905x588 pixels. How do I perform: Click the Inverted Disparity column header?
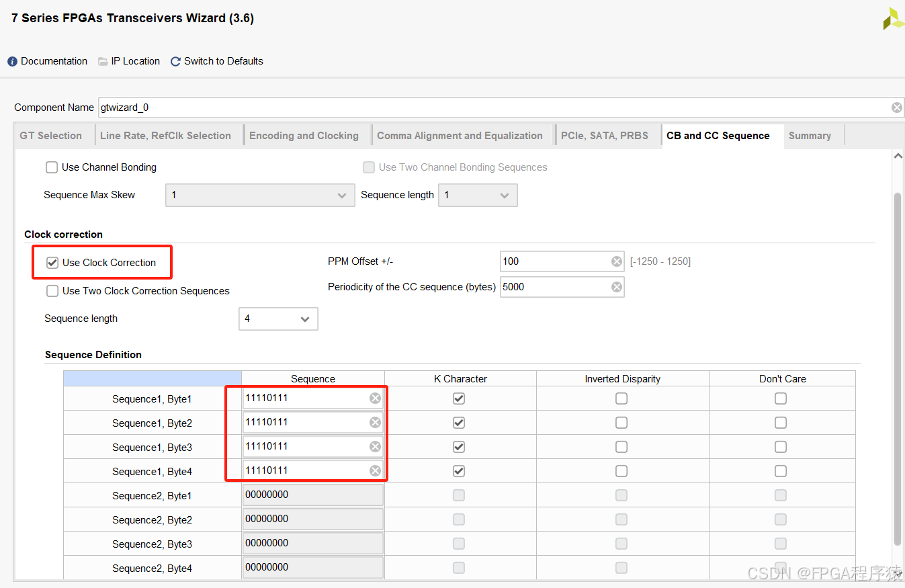(623, 379)
